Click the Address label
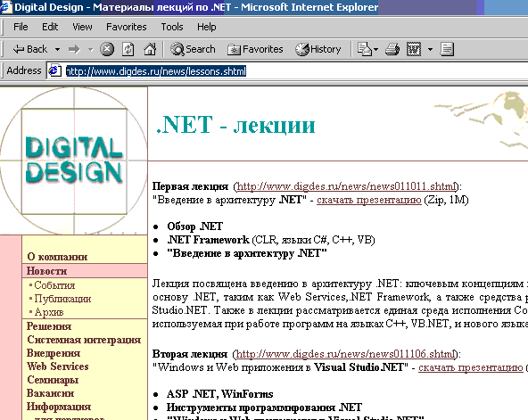This screenshot has height=420, width=528. tap(23, 70)
